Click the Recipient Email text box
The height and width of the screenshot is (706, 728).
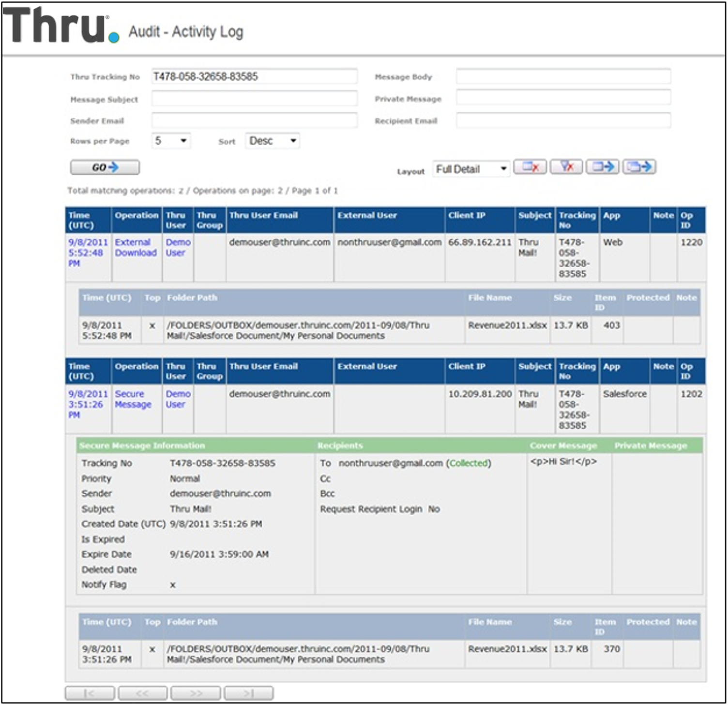pyautogui.click(x=563, y=121)
